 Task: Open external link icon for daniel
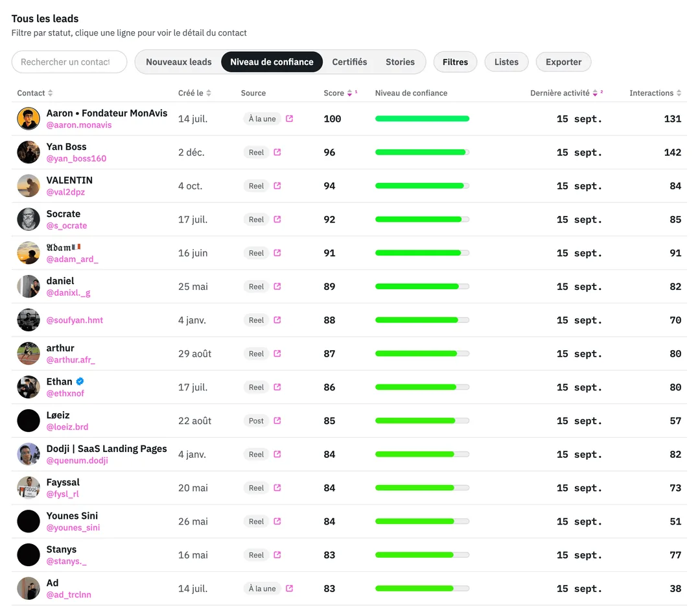click(x=277, y=286)
